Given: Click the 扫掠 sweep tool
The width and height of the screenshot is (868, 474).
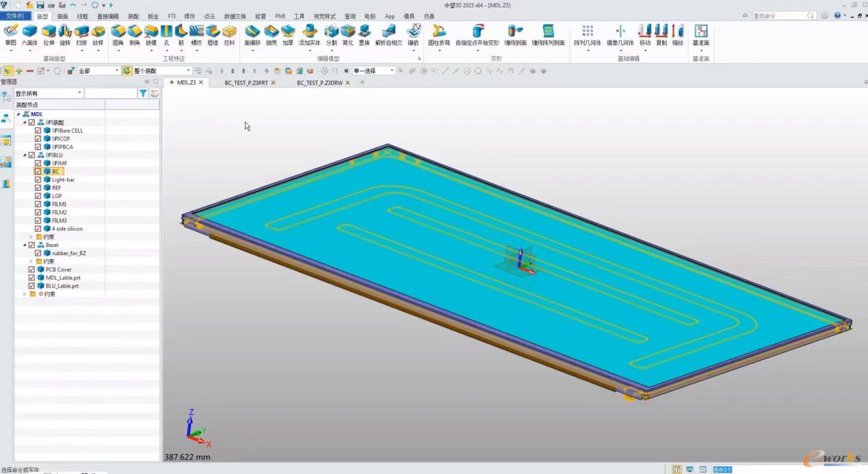Looking at the screenshot, I should coord(81,35).
